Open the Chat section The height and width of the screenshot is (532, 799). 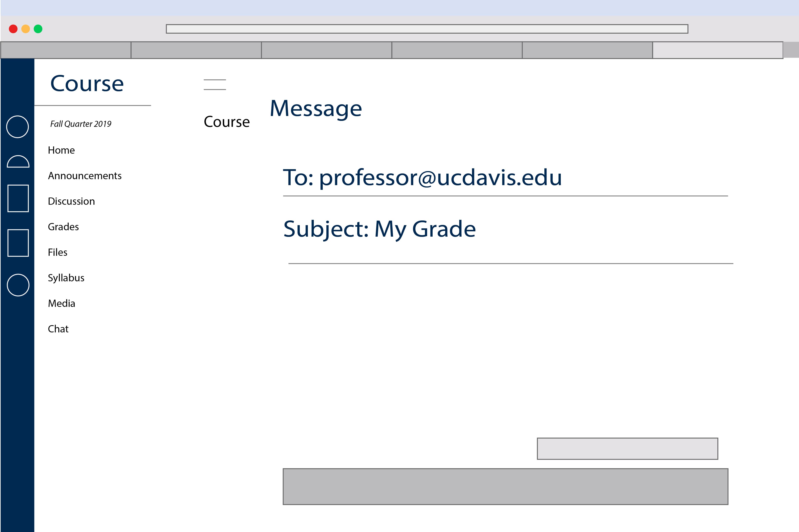[x=58, y=329]
